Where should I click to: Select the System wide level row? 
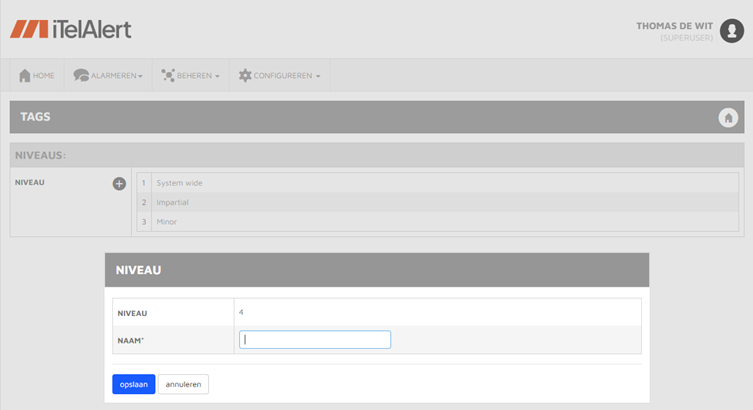pyautogui.click(x=437, y=183)
